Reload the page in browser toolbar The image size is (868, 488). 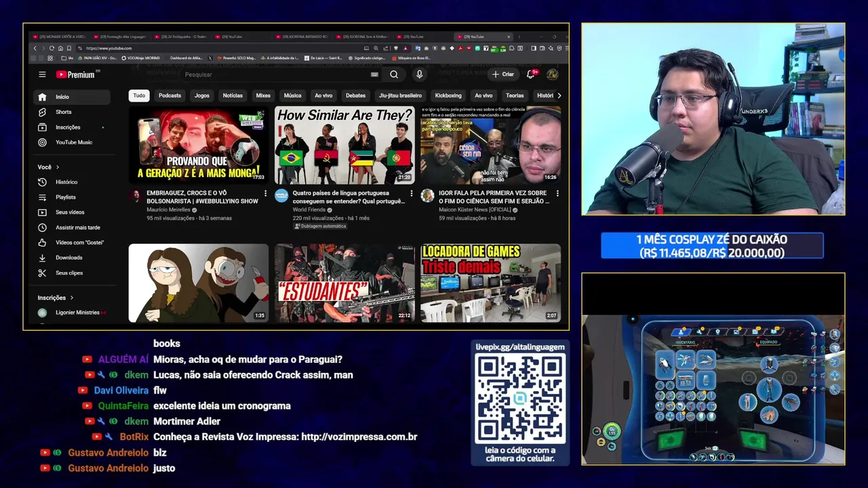52,48
